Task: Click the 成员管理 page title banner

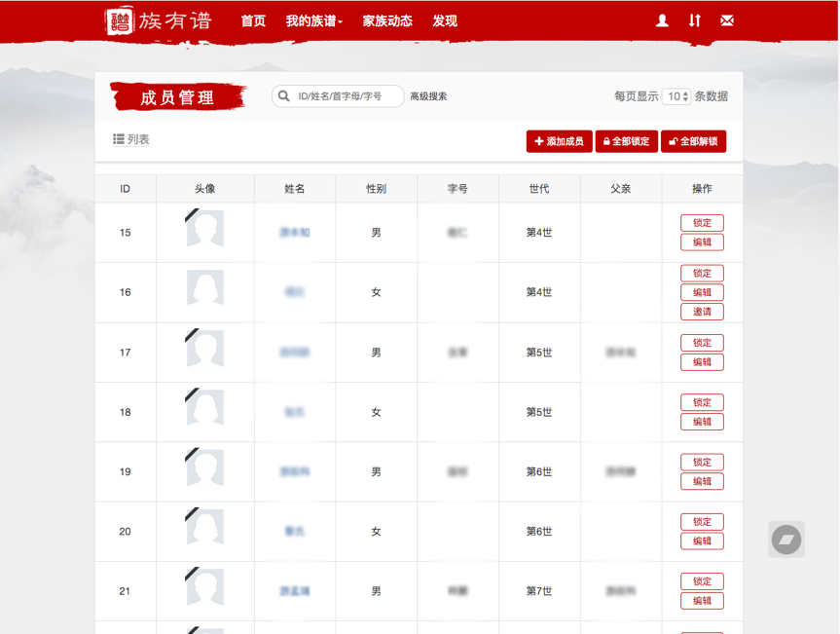Action: click(x=178, y=96)
